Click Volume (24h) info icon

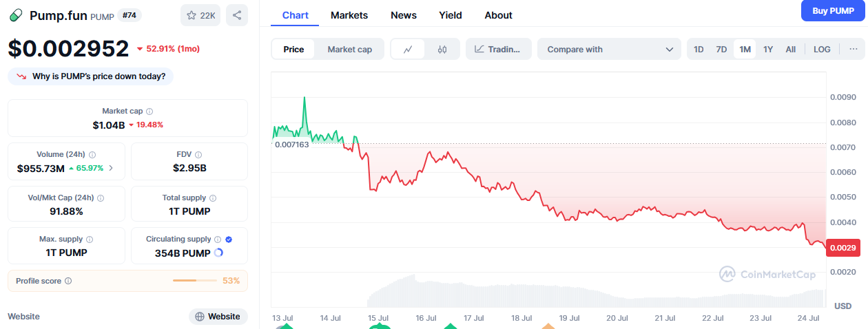[92, 155]
